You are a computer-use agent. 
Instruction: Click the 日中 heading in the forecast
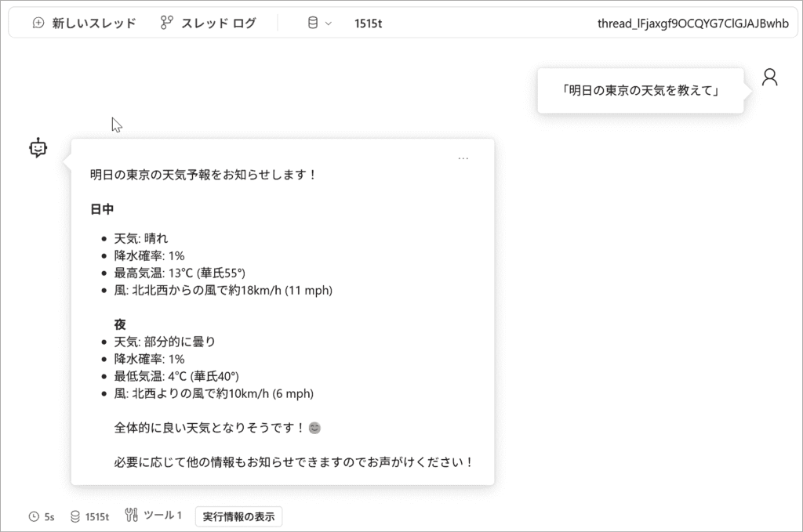tap(102, 210)
